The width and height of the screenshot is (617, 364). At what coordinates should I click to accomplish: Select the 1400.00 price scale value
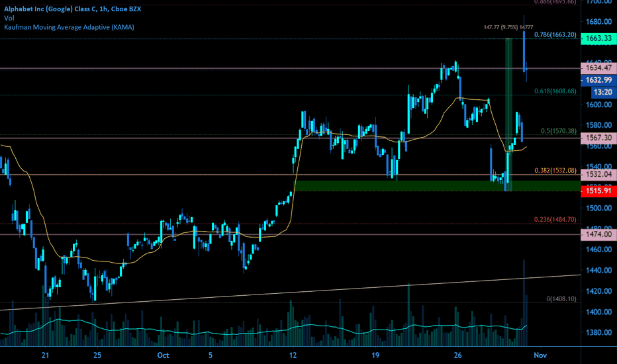[x=599, y=312]
